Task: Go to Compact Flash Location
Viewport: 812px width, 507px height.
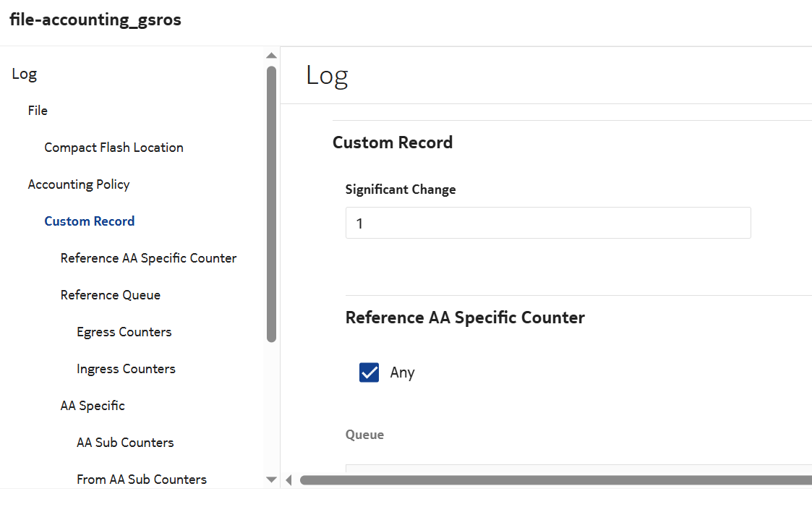Action: [x=114, y=148]
